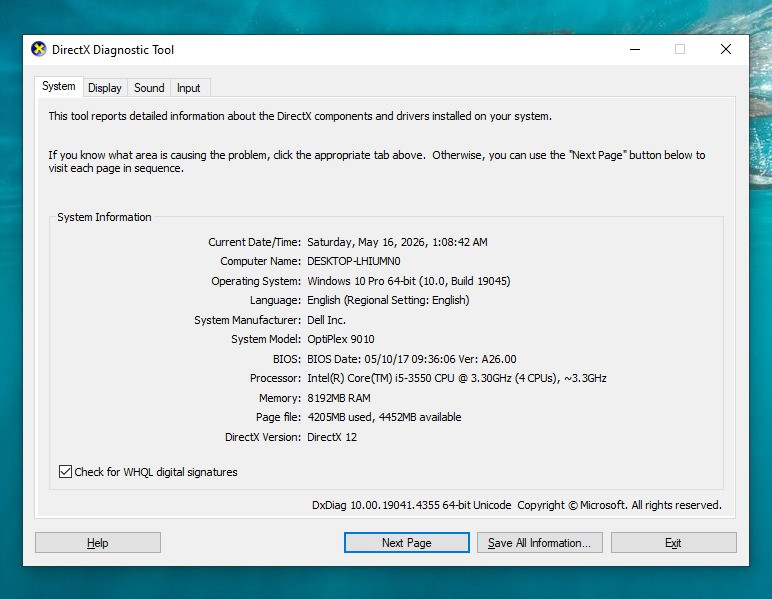Switch to the Display tab
The width and height of the screenshot is (772, 599).
(x=105, y=88)
